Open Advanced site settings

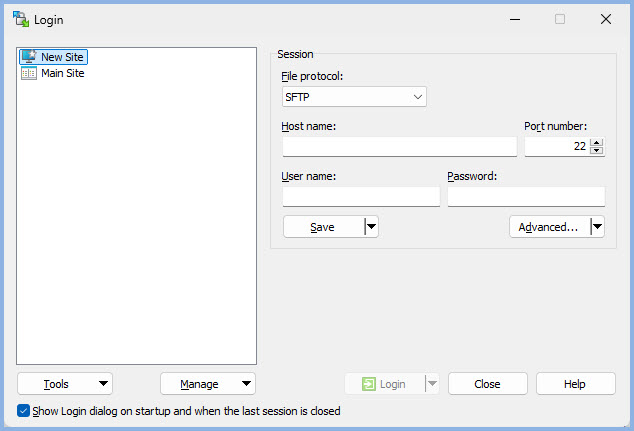(x=548, y=227)
